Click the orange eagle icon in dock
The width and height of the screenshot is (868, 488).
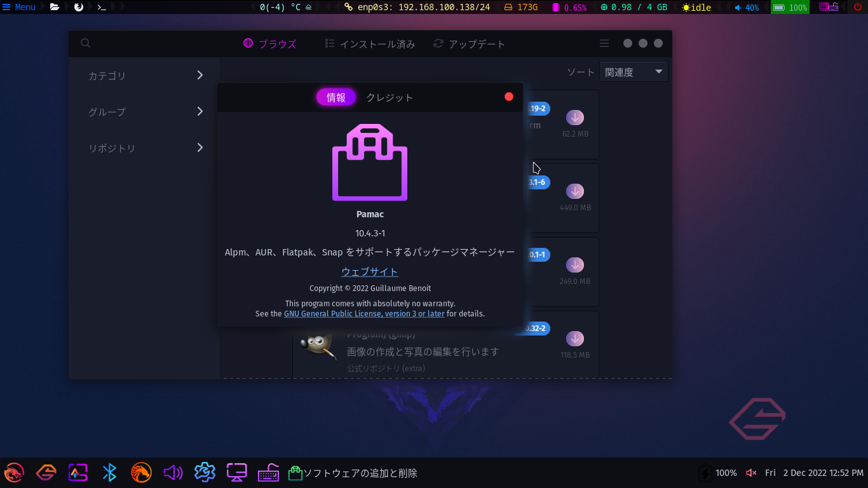click(141, 473)
